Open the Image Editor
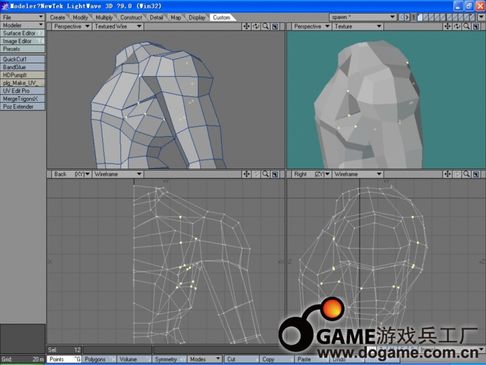486x365 pixels. (22, 41)
